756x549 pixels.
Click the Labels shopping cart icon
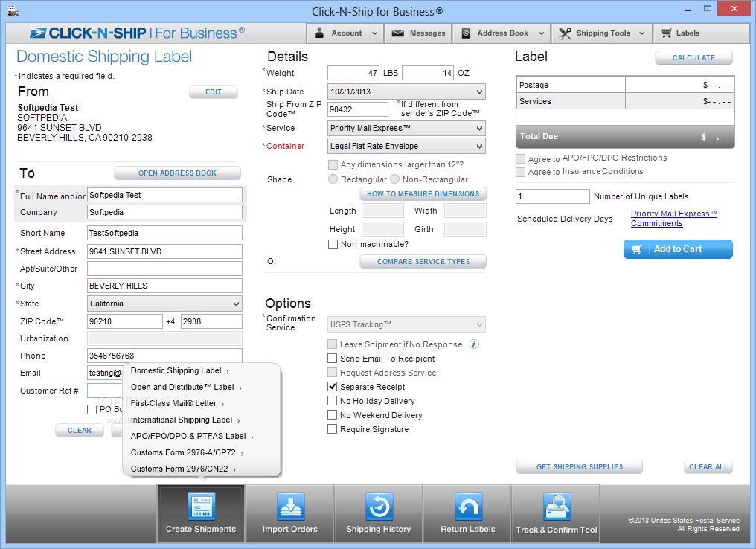point(666,33)
